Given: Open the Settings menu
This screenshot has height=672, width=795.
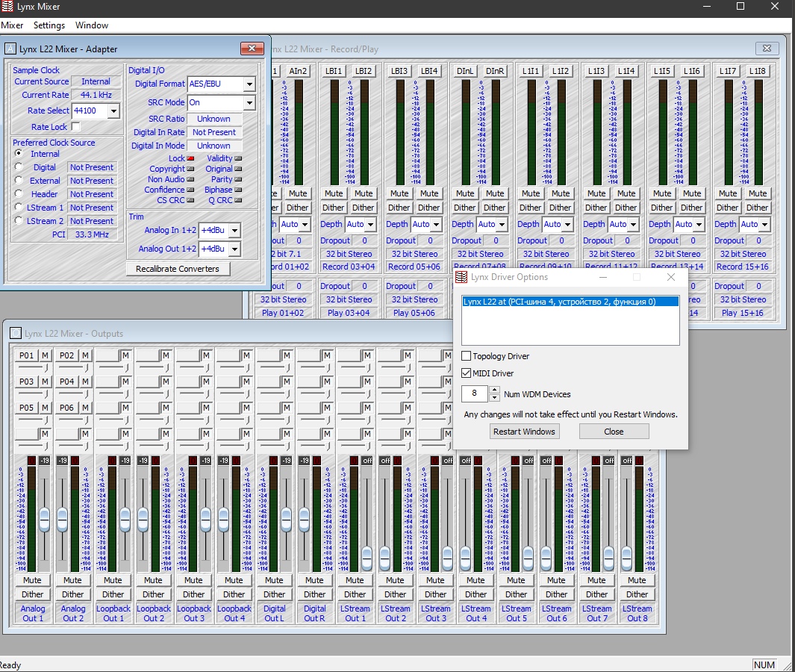Looking at the screenshot, I should [x=49, y=25].
